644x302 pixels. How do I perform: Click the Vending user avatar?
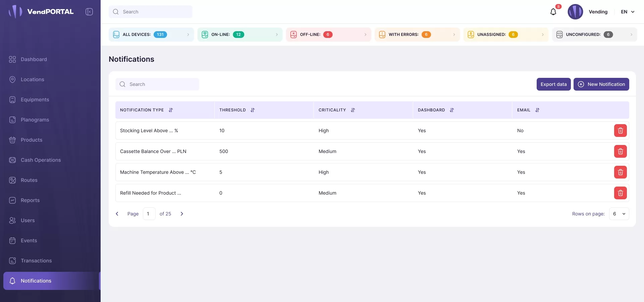pos(575,12)
